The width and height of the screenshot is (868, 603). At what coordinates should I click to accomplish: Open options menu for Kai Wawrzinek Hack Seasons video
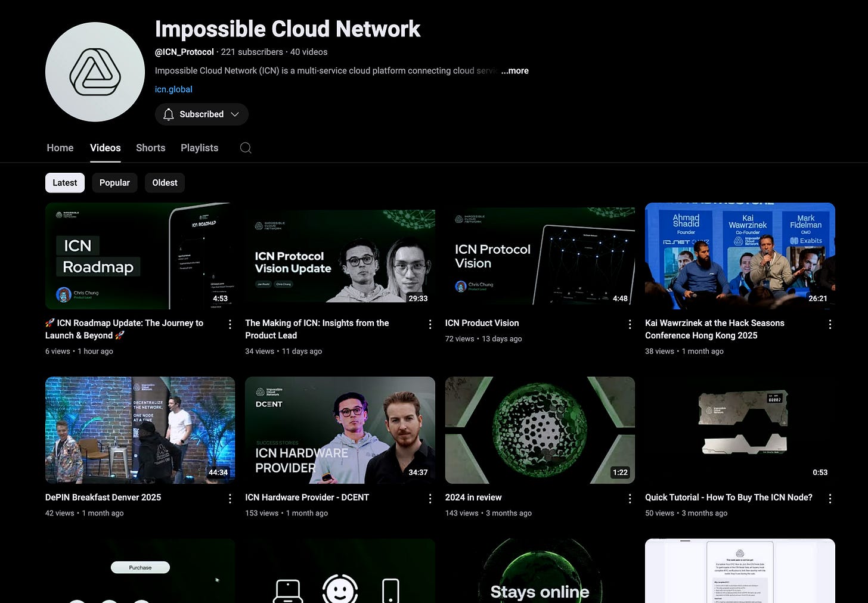tap(830, 324)
